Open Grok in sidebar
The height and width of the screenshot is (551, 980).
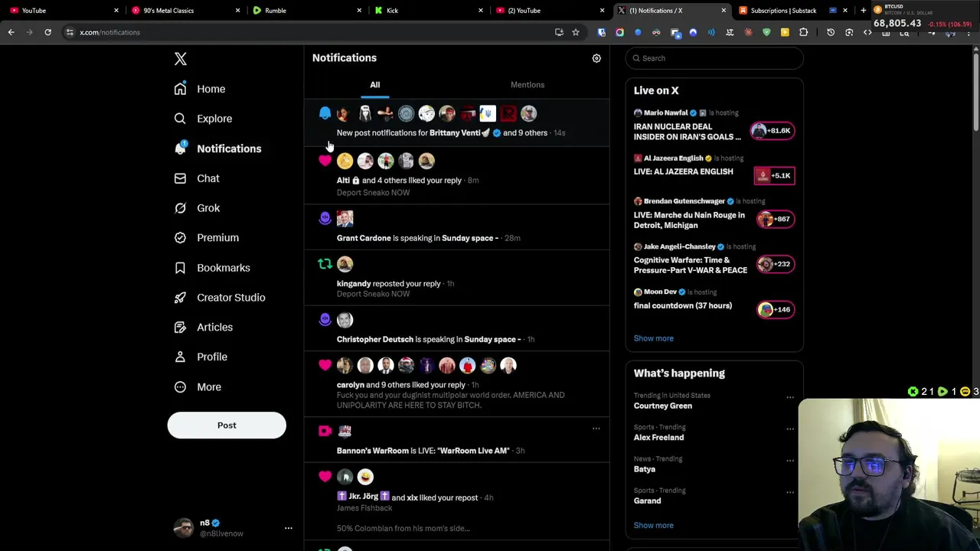pos(197,208)
